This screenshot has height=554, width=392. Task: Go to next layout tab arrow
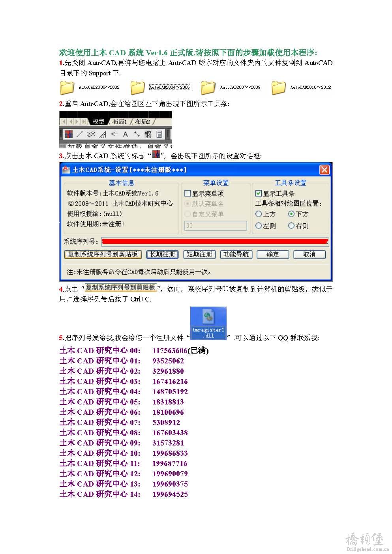click(x=77, y=122)
